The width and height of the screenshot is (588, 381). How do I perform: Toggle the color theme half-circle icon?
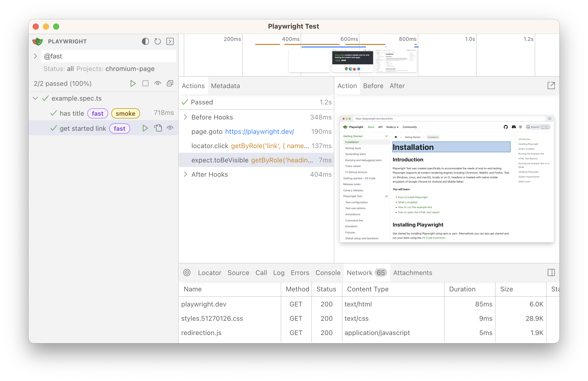[x=145, y=41]
